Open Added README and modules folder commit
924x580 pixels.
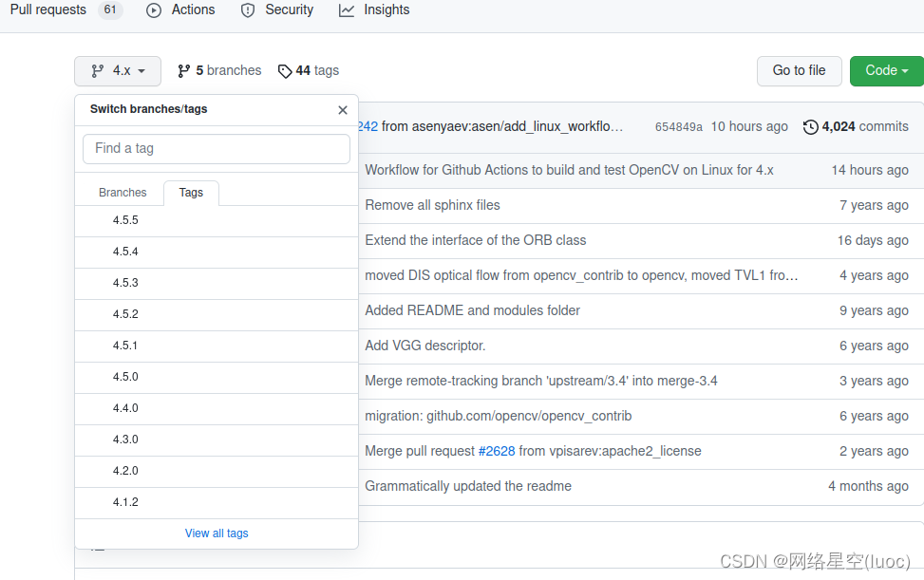[x=472, y=310]
